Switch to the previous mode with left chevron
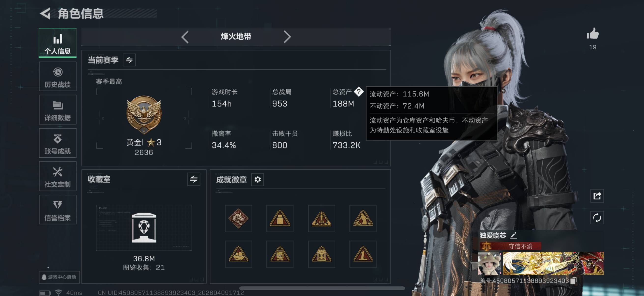Viewport: 644px width, 296px height. [185, 37]
